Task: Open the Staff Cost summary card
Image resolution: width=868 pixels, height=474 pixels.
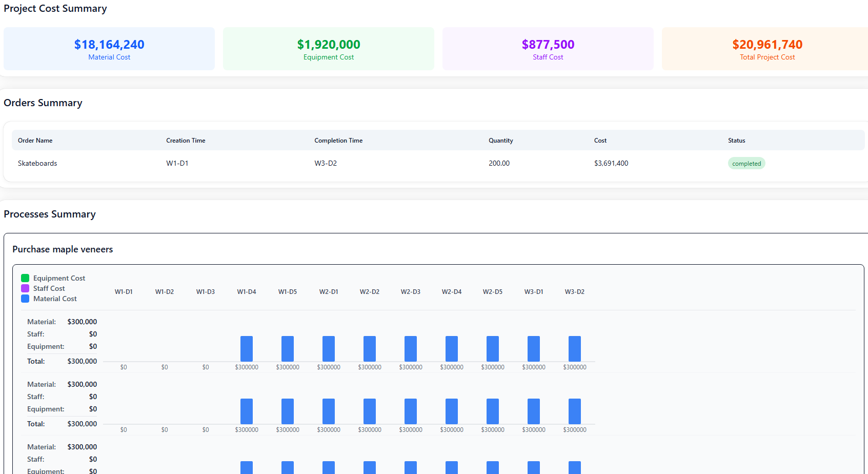Action: click(x=548, y=49)
